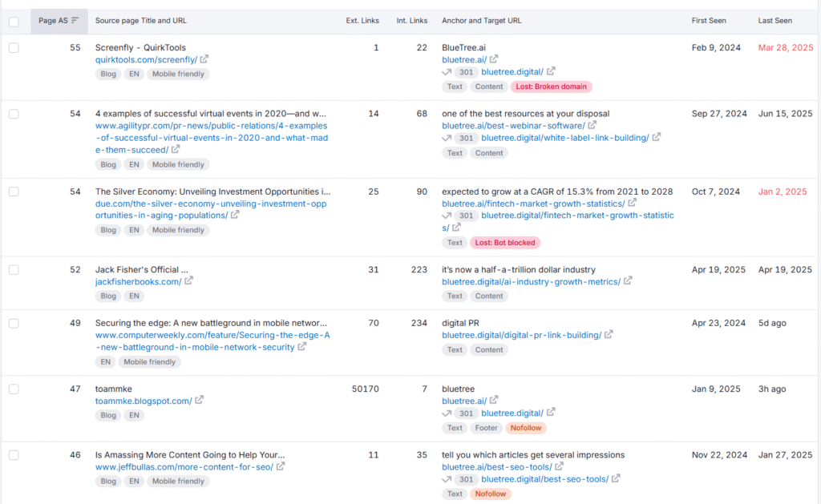Click the Last Seen value '3h ago'
This screenshot has height=504, width=821.
click(x=772, y=389)
